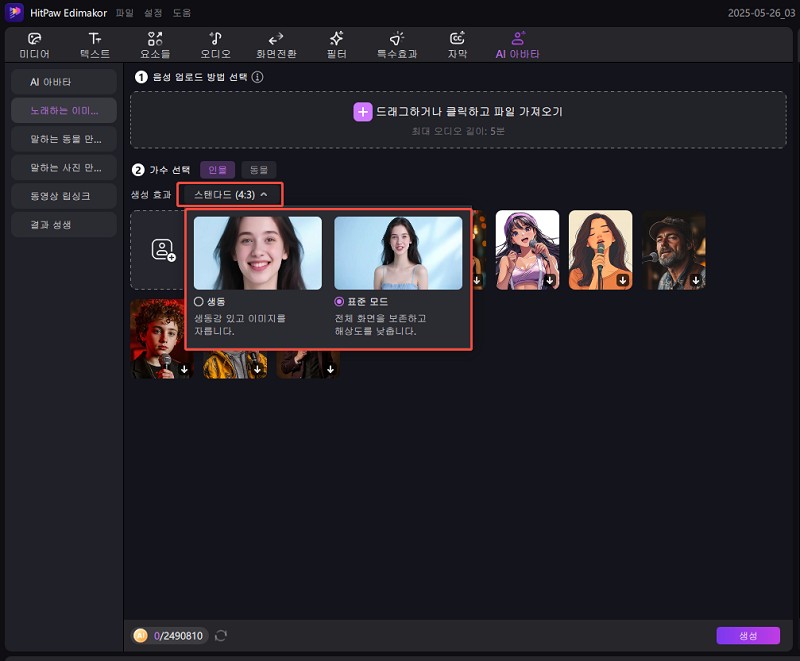
Task: Click the add custom avatar icon
Action: tap(163, 250)
